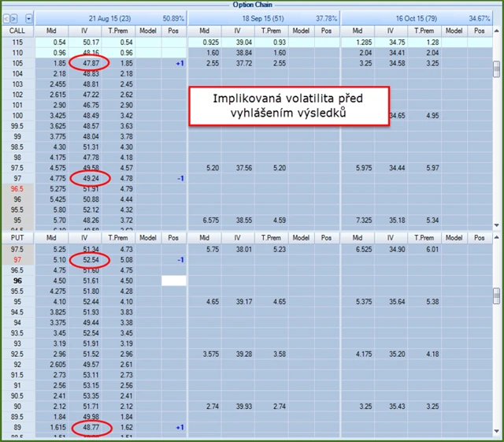Select the 21 Aug 15 (23) expiry header
504x442 pixels.
[110, 18]
